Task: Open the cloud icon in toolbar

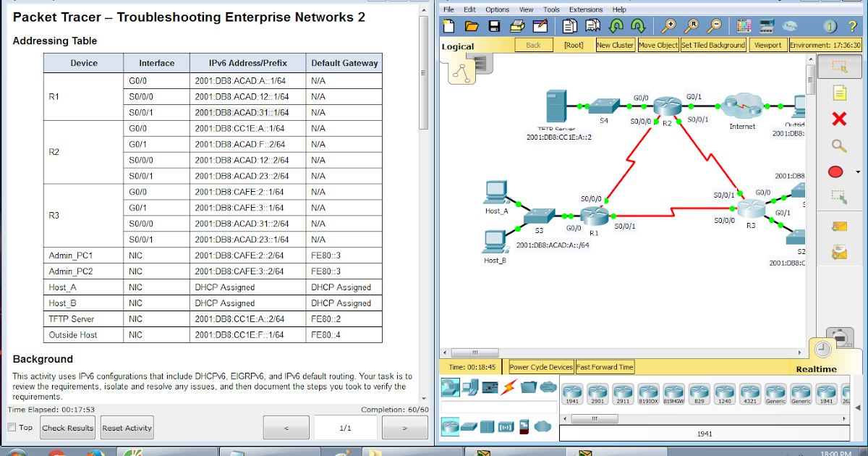Action: [791, 27]
